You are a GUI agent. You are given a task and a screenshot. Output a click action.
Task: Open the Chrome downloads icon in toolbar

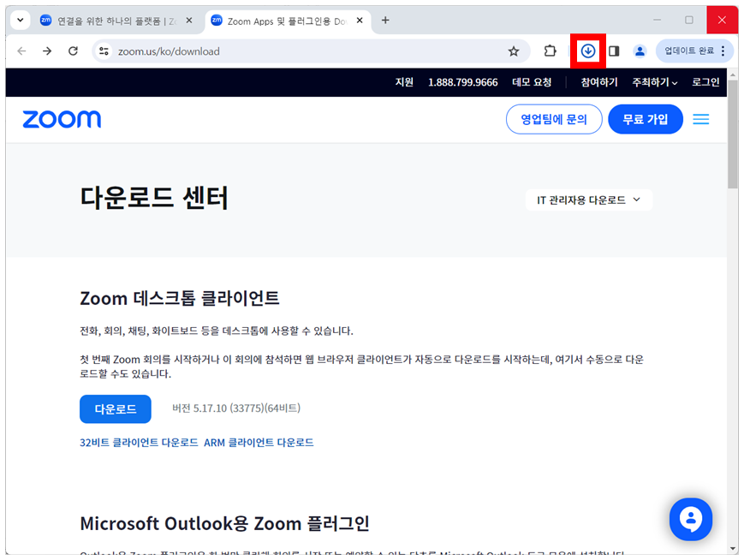(588, 51)
